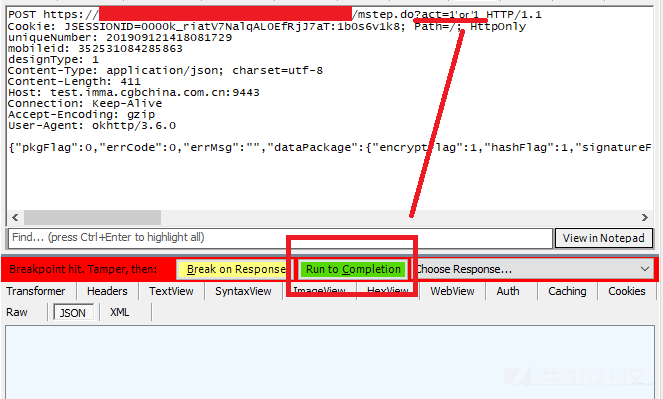Click the uniqueNumber header line
The width and height of the screenshot is (663, 399).
tap(120, 38)
